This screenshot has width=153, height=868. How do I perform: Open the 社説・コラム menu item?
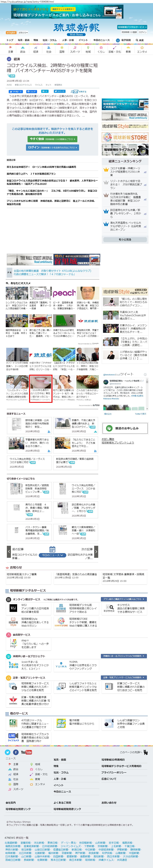tap(49, 40)
